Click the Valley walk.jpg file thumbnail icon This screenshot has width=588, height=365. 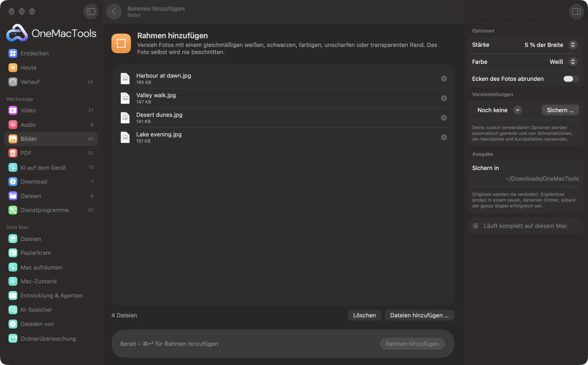pyautogui.click(x=125, y=98)
